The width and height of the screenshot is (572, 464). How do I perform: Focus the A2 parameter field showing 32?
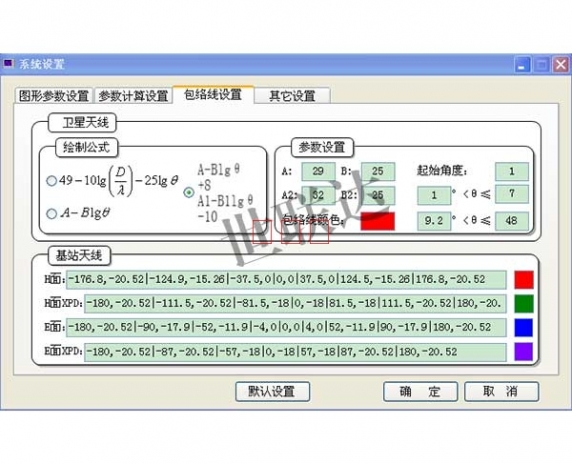pyautogui.click(x=318, y=196)
